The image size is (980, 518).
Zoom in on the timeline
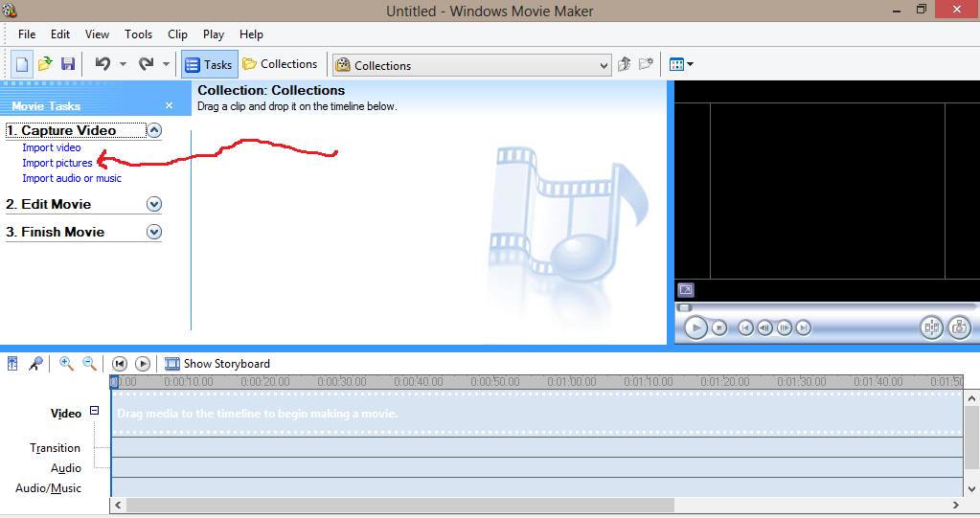coord(66,363)
